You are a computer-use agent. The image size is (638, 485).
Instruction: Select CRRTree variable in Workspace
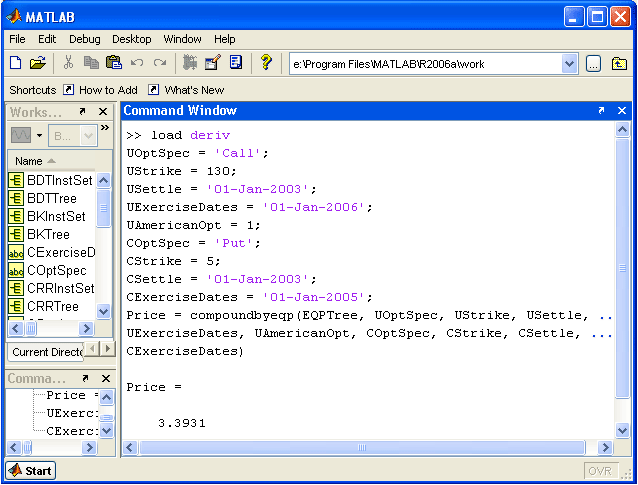[51, 306]
